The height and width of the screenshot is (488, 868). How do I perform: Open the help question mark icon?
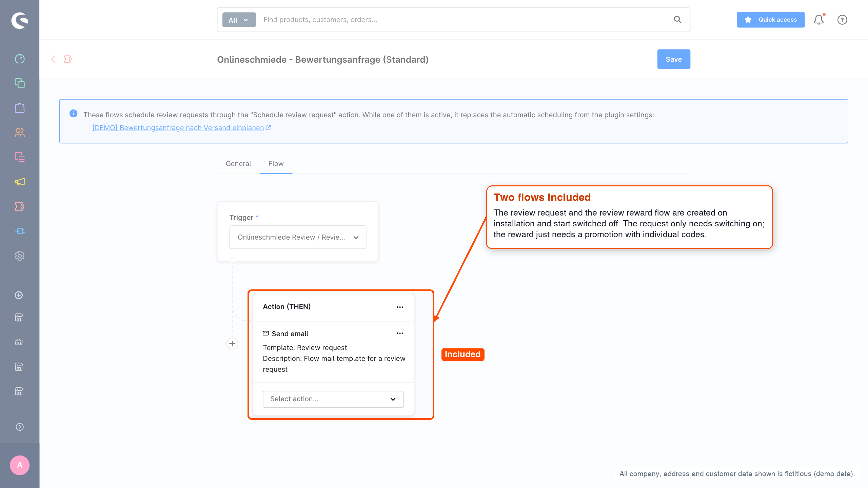842,20
